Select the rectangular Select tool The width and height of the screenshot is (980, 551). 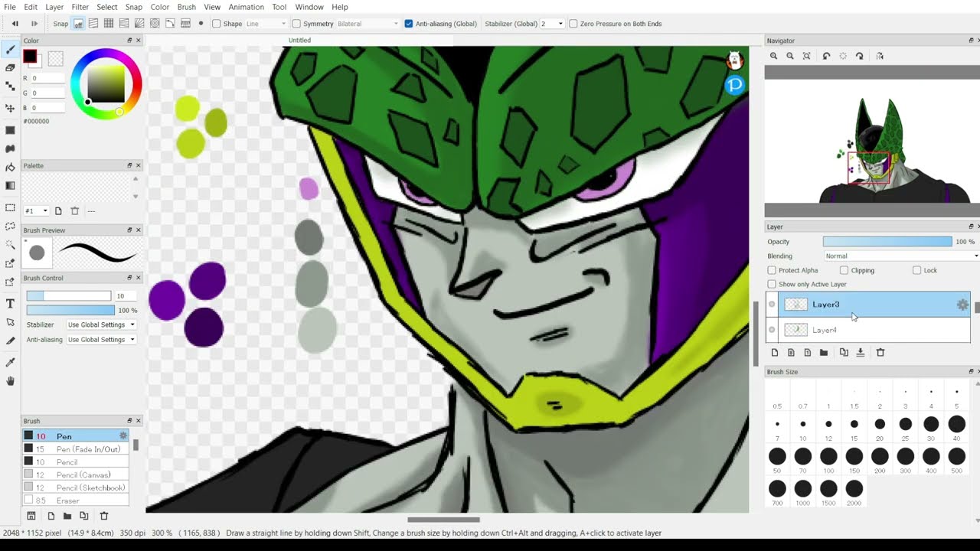10,207
